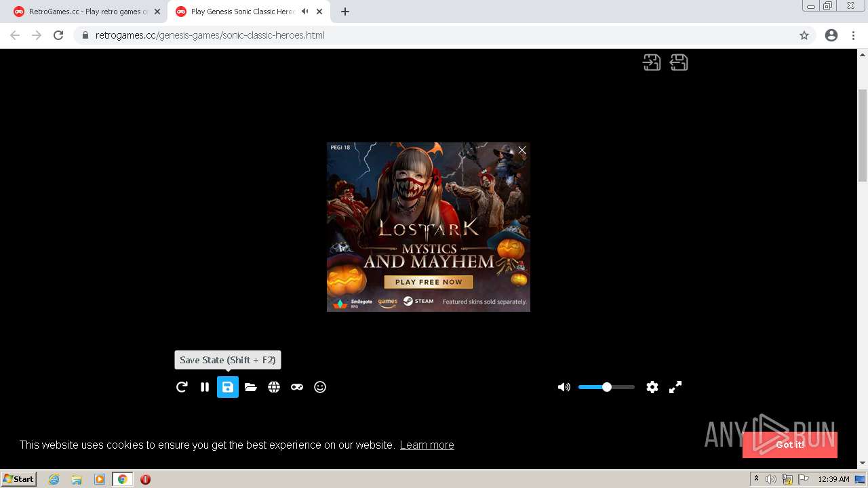868x488 pixels.
Task: Open the emulator settings gear
Action: (652, 387)
